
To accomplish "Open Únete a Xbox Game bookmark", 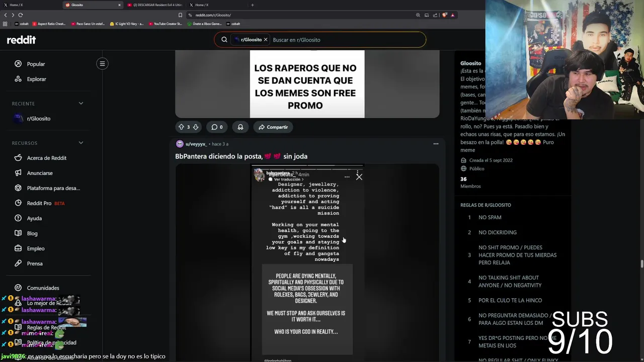I will (204, 24).
